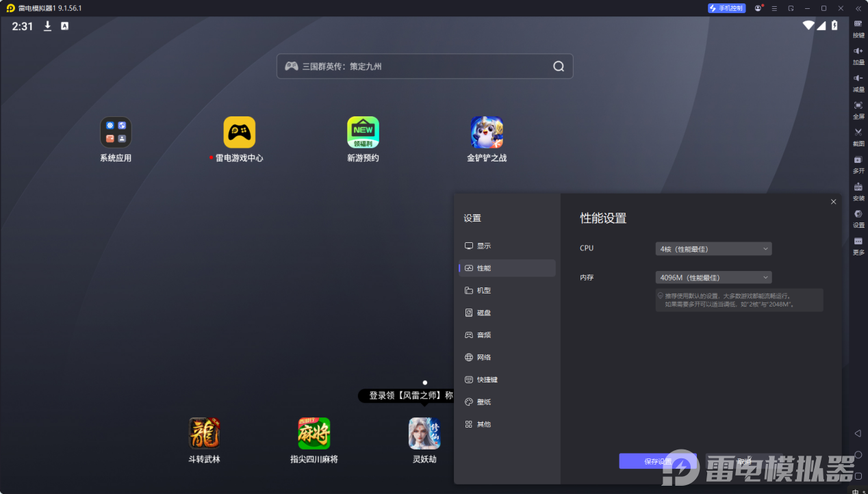Viewport: 868px width, 494px height.
Task: Tap the Android home circle button
Action: (858, 455)
